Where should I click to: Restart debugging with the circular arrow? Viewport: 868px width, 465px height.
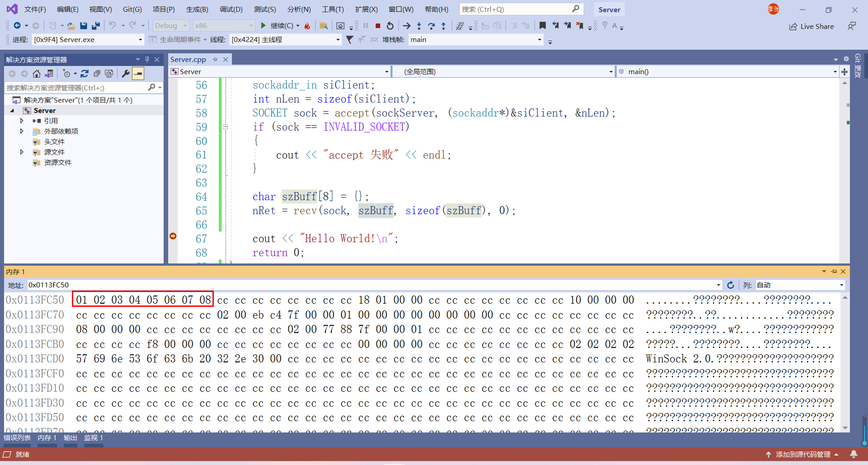click(390, 26)
